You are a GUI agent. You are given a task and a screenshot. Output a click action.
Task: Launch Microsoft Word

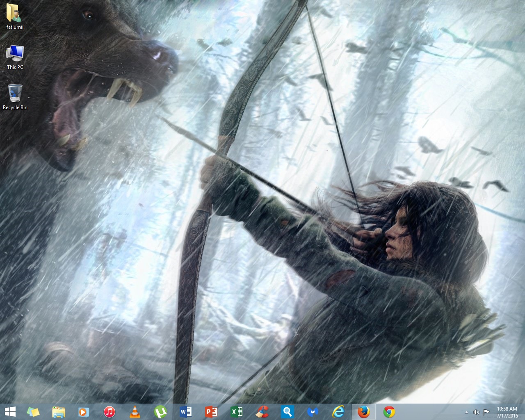[186, 412]
